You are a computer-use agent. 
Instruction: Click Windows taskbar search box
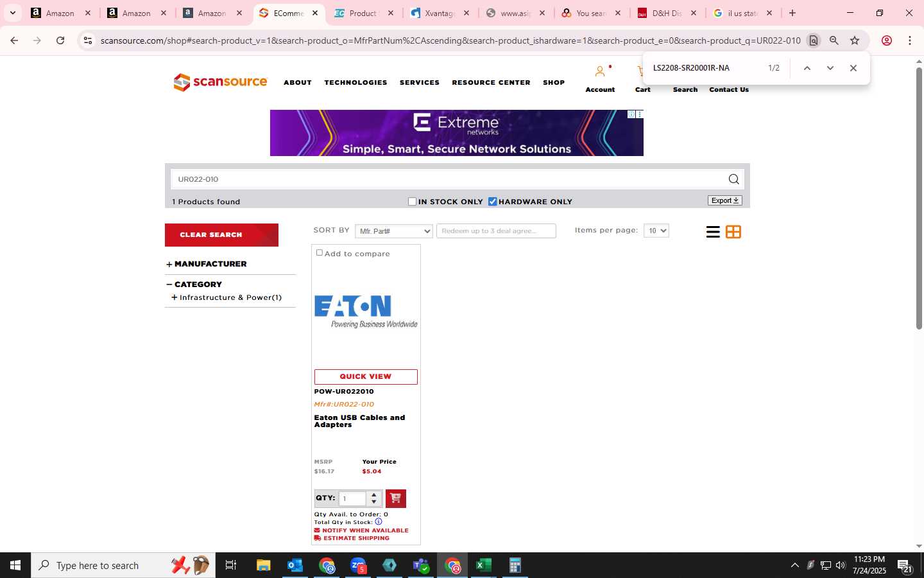tap(123, 565)
